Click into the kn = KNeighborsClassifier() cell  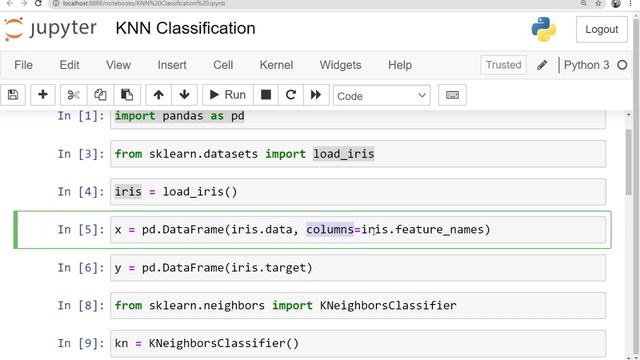(358, 344)
